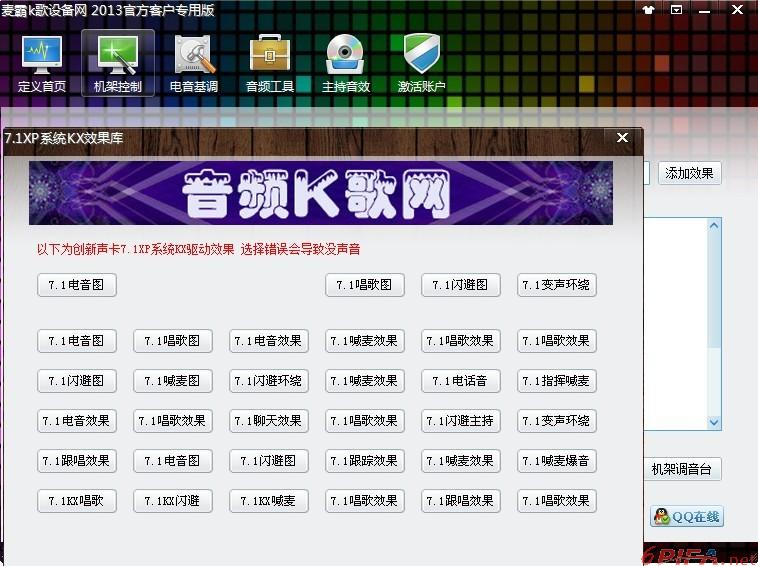Click 7.1跟唱效果 button below 7.1喊麦效果
The width and height of the screenshot is (758, 566).
tap(461, 501)
